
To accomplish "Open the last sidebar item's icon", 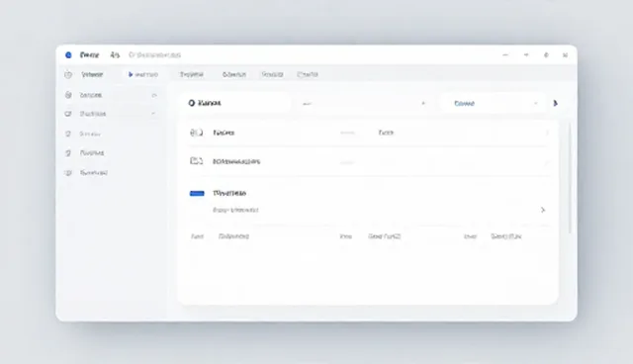I will pos(68,173).
